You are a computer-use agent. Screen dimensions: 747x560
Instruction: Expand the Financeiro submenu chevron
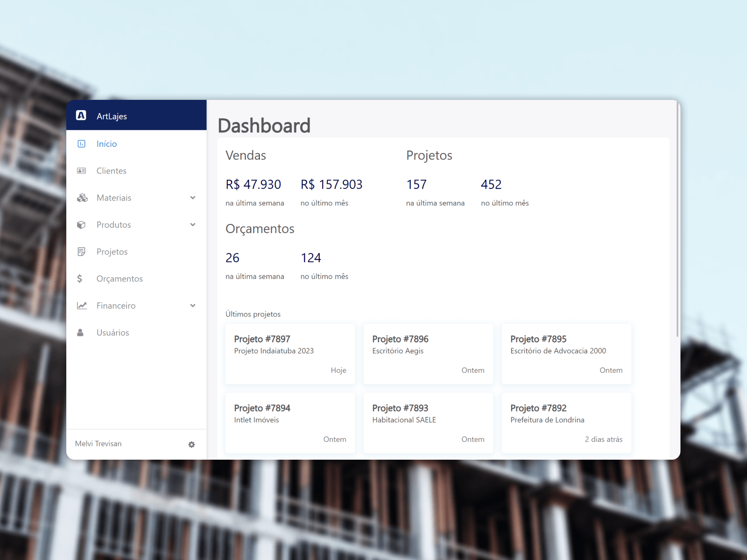click(x=193, y=306)
